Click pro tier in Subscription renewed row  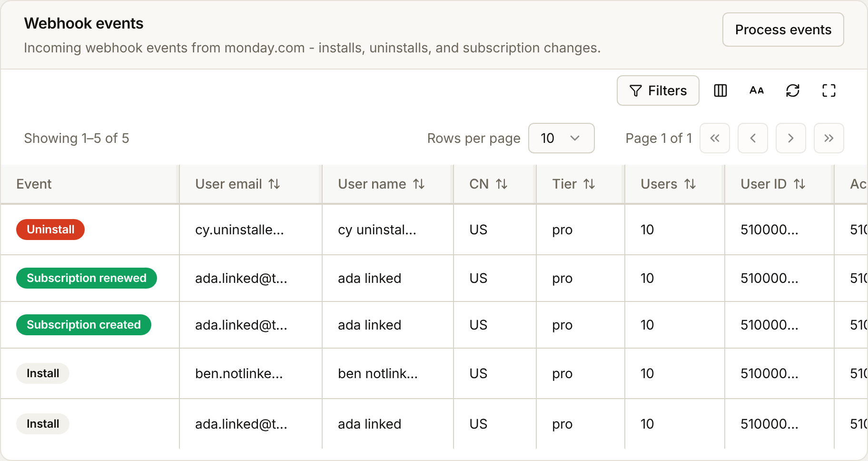(562, 278)
